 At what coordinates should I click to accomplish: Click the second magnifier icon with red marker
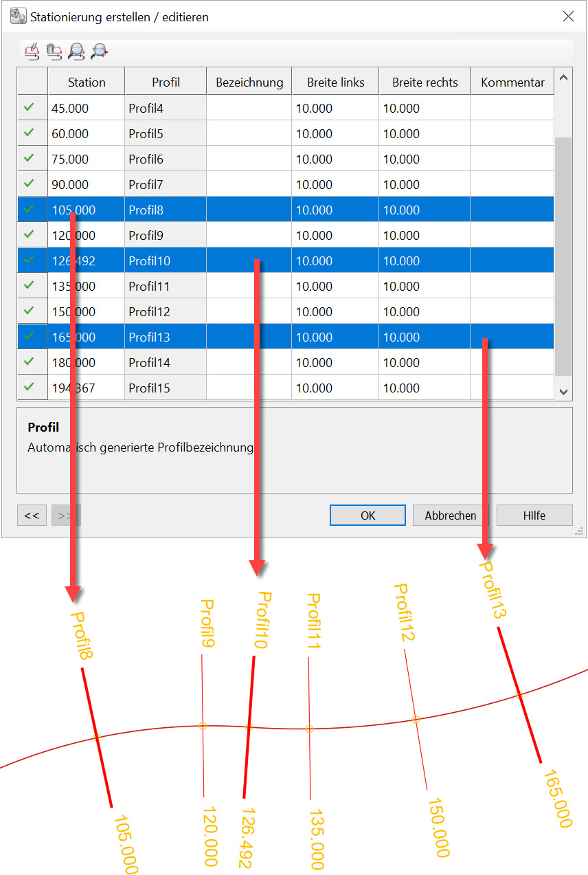coord(100,50)
